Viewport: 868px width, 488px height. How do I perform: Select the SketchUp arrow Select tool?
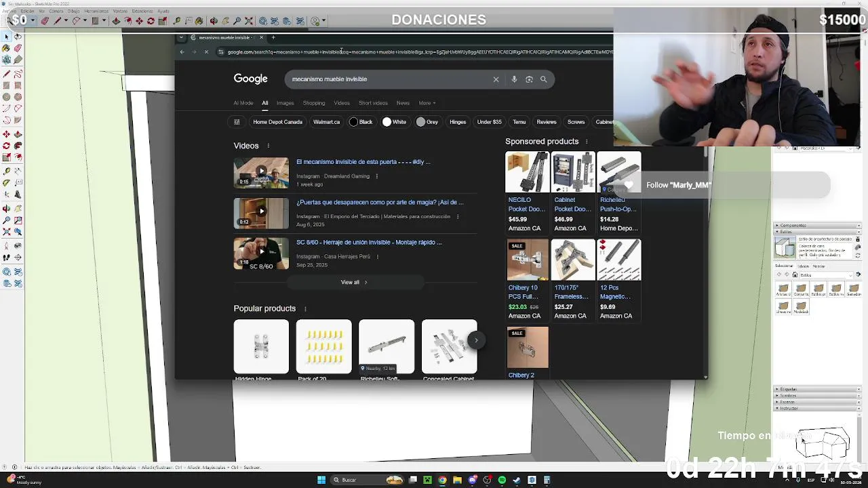(6, 37)
